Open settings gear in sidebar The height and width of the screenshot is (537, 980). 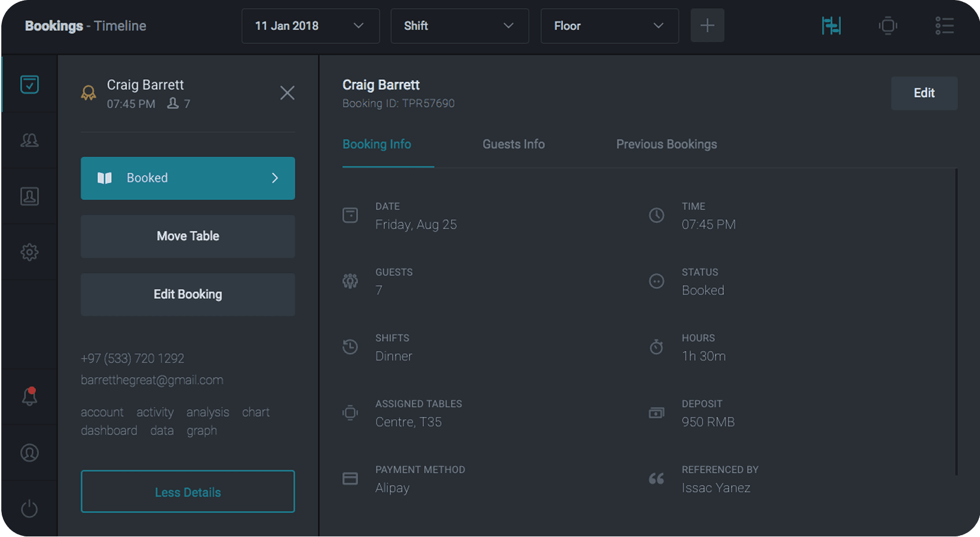coord(29,252)
